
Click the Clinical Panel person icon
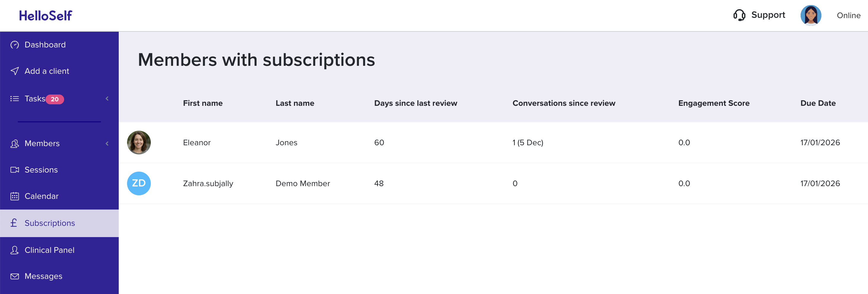[15, 250]
